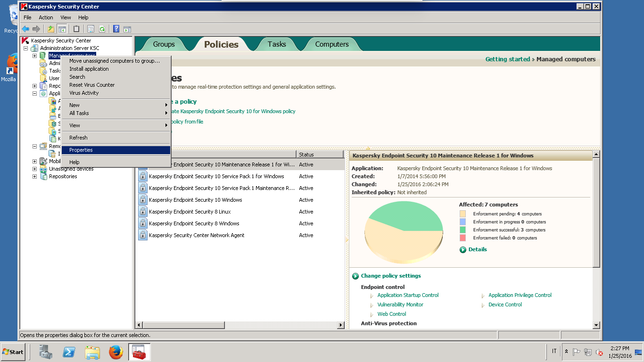Click the network icon in the system tray

[x=588, y=352]
